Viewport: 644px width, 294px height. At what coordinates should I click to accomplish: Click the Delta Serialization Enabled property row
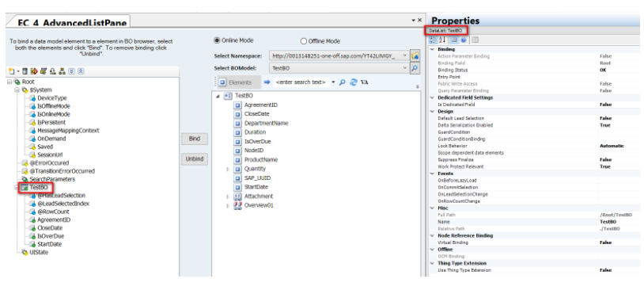[535, 125]
